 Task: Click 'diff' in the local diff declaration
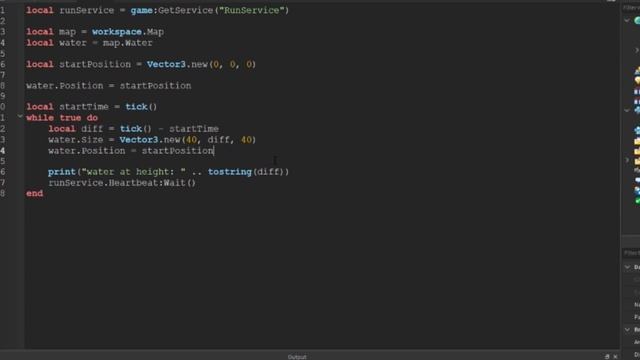[92, 129]
